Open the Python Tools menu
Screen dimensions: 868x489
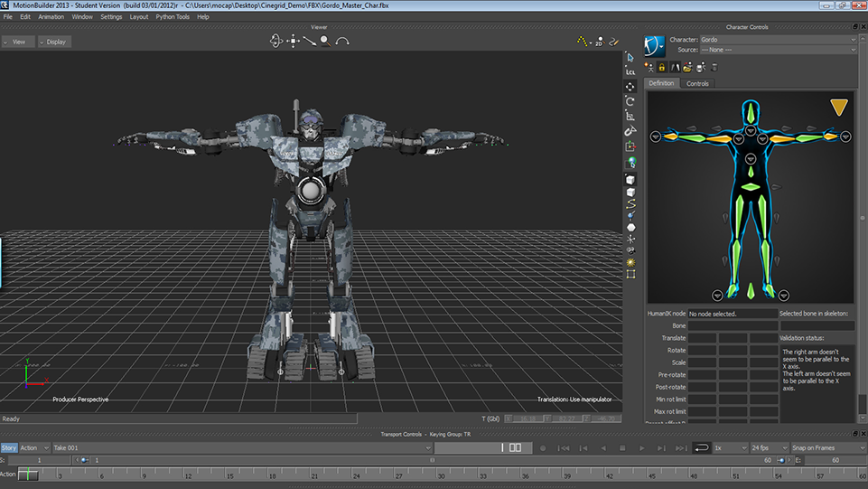tap(173, 16)
